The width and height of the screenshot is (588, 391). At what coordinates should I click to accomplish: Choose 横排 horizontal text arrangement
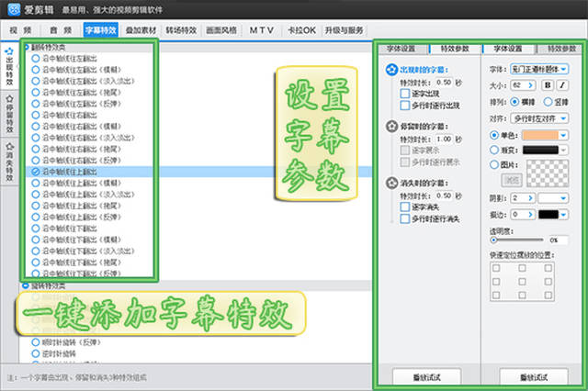coord(514,102)
